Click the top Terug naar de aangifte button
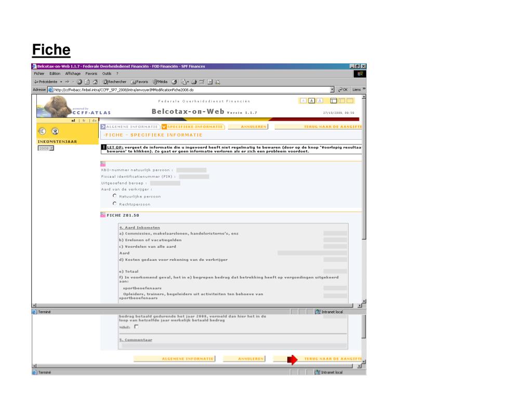The image size is (532, 399). [x=318, y=127]
